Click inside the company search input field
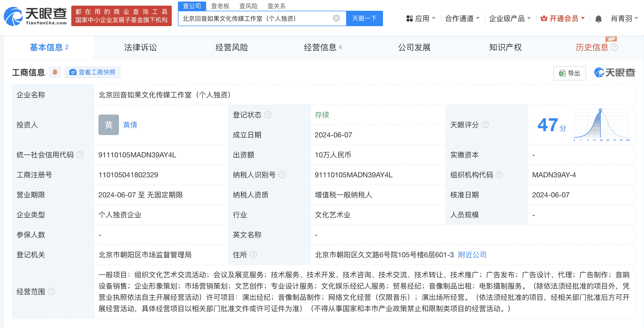The width and height of the screenshot is (644, 328). [x=256, y=18]
